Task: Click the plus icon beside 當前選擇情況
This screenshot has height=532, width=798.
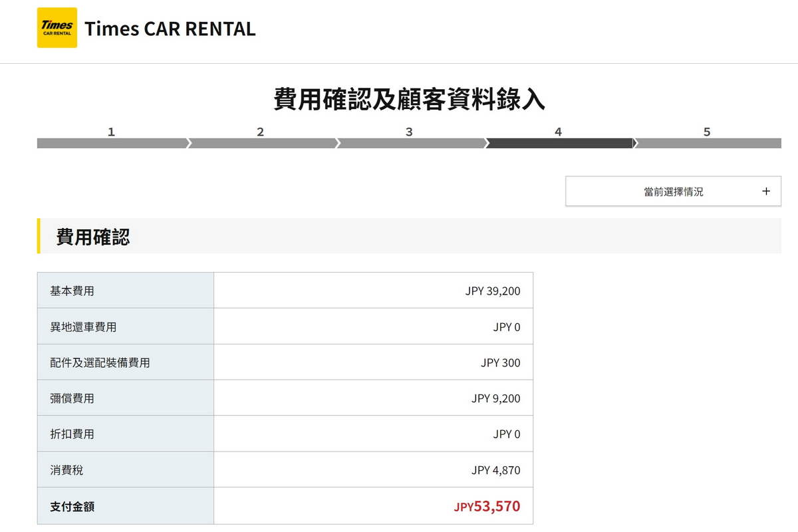Action: [766, 192]
